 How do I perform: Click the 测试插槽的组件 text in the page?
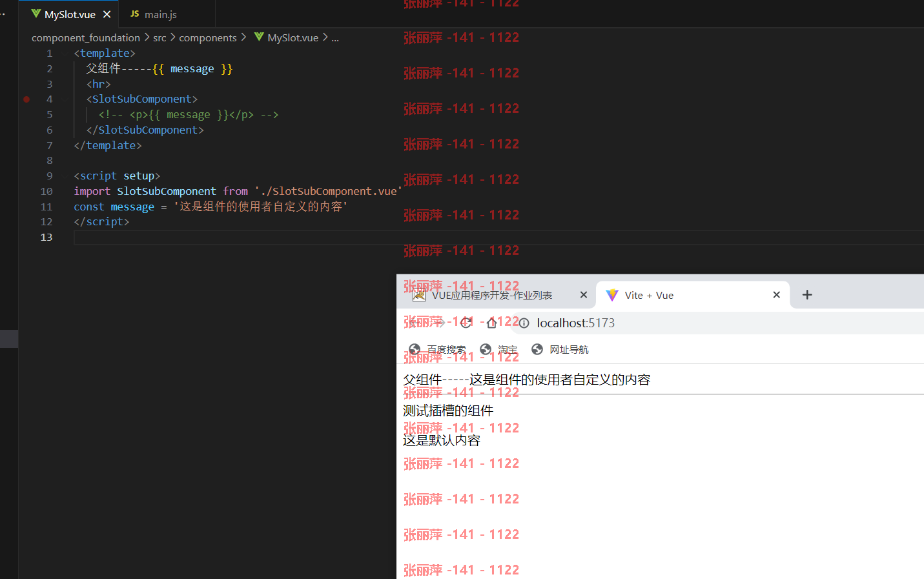[448, 411]
